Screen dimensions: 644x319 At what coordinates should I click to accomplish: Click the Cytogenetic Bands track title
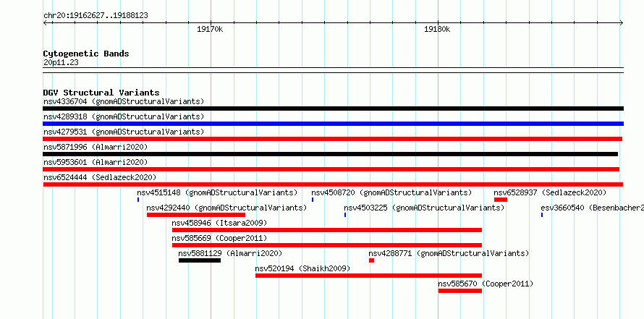pyautogui.click(x=86, y=54)
